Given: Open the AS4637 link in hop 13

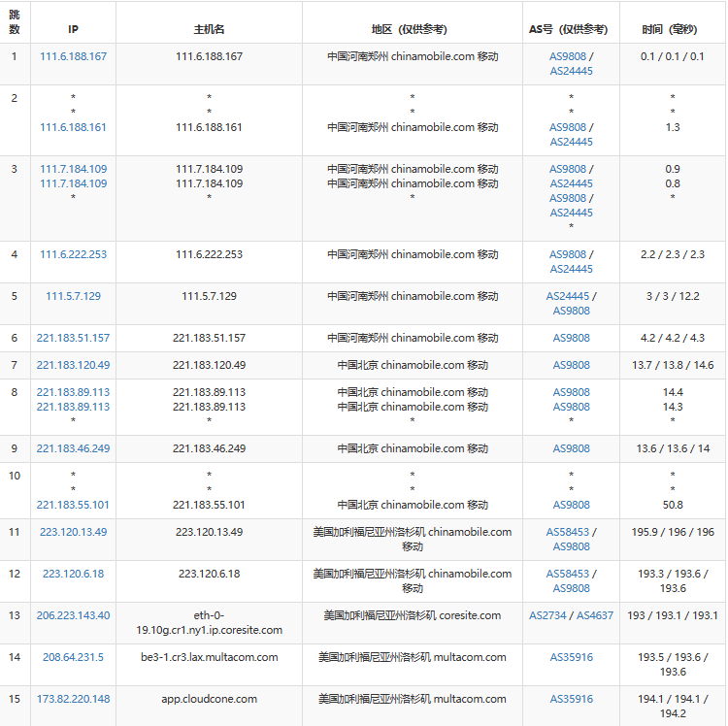Looking at the screenshot, I should [x=595, y=615].
